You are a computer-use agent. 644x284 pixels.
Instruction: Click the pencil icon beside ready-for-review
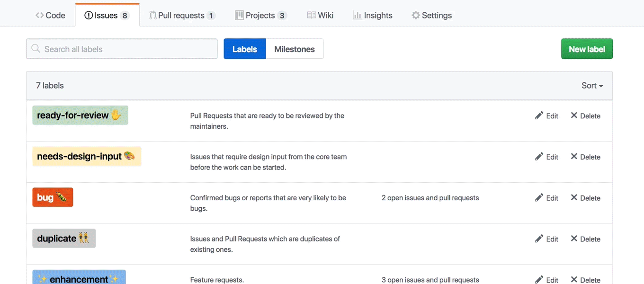pyautogui.click(x=539, y=115)
